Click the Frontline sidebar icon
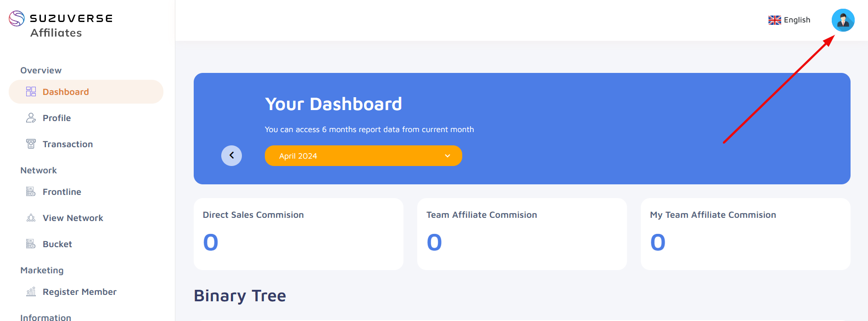The height and width of the screenshot is (321, 868). (31, 192)
